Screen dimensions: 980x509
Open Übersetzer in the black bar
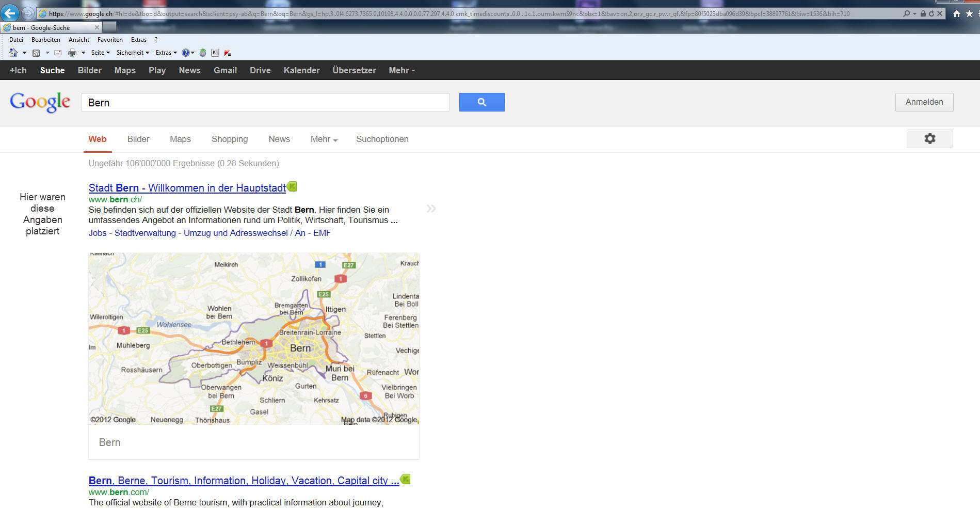click(354, 70)
